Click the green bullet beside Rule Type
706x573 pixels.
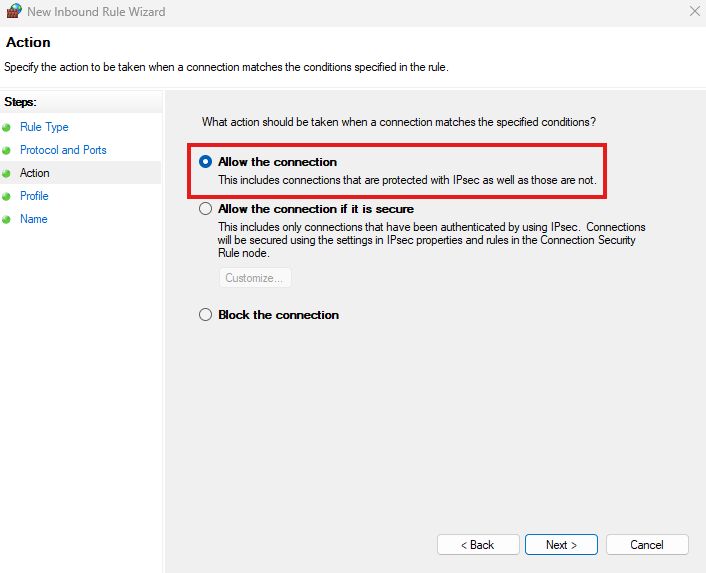[7, 128]
